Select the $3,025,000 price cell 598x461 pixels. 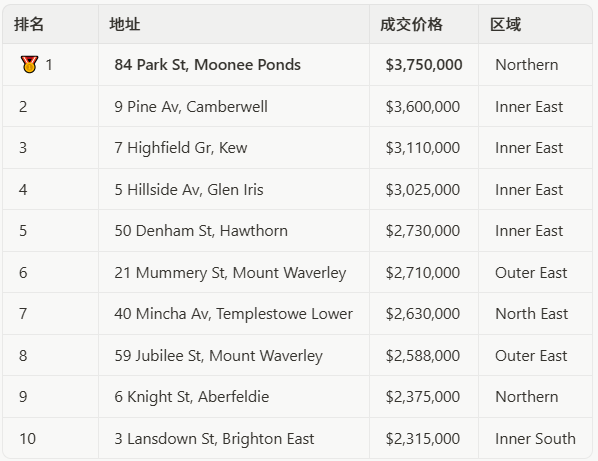point(423,190)
